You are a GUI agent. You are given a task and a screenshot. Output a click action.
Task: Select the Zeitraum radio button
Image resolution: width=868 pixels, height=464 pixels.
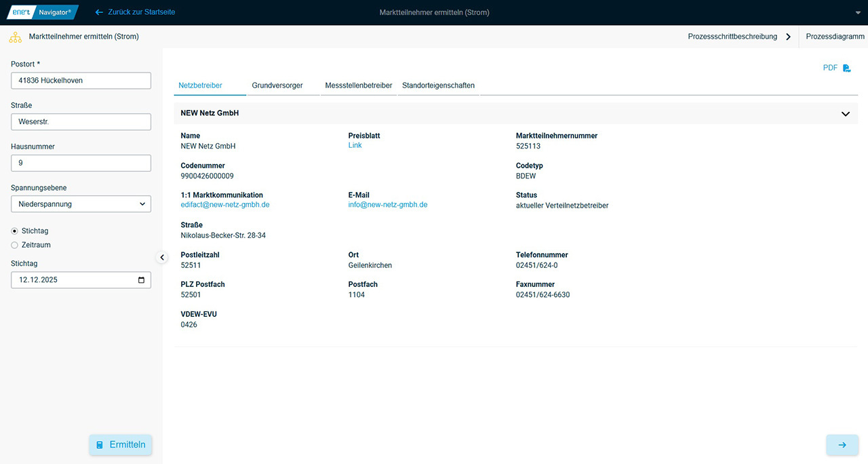[15, 245]
